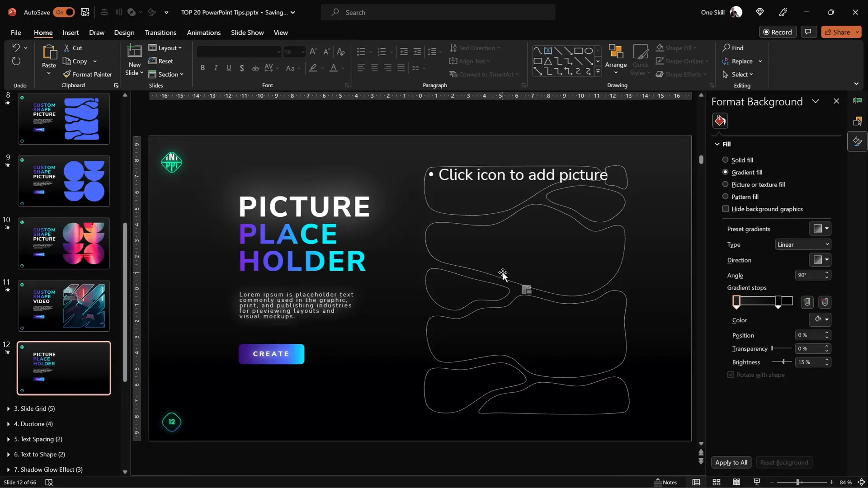Click the Undo arrow icon
Screen dimensions: 868x488
click(16, 47)
